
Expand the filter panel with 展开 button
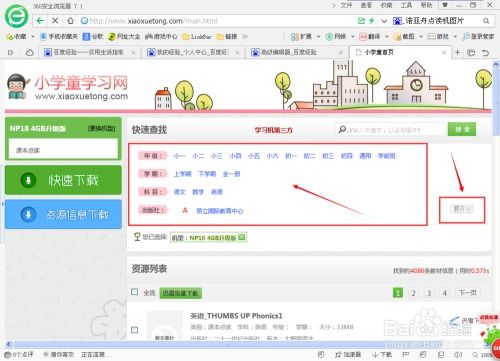(462, 209)
